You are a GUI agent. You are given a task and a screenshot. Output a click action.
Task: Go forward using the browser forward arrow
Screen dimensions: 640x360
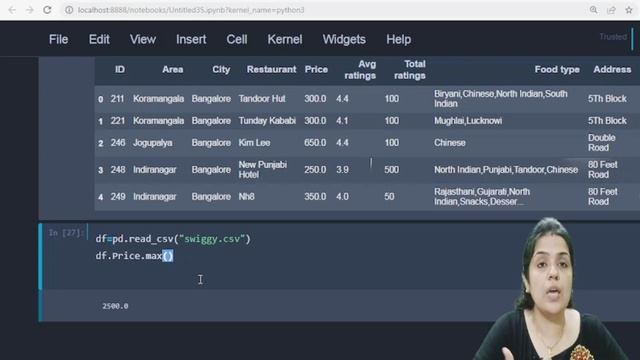click(29, 10)
